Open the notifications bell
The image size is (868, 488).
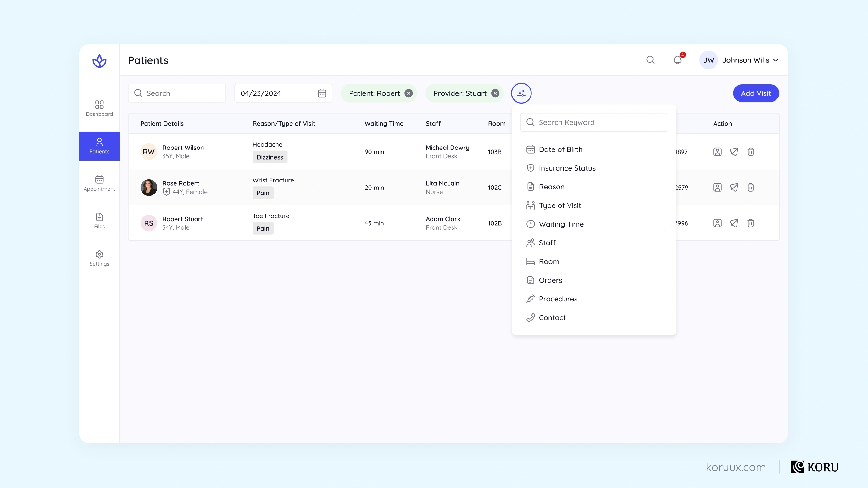678,60
